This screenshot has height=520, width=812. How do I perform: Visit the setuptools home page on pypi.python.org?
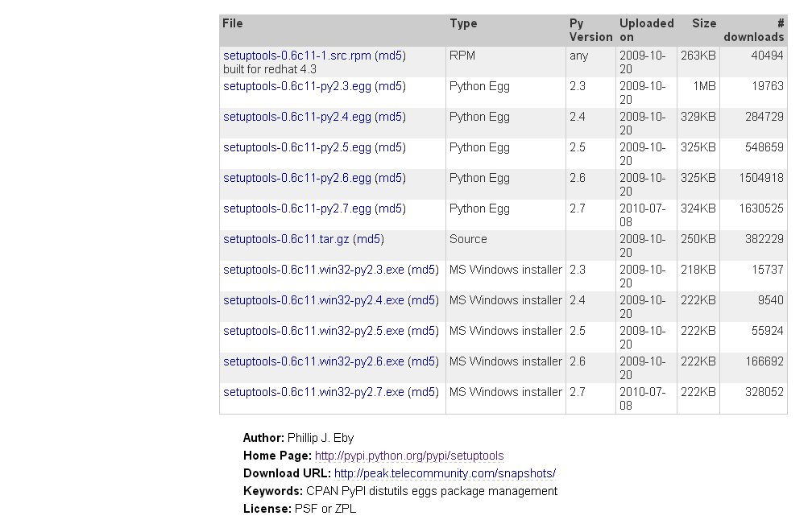pos(410,456)
